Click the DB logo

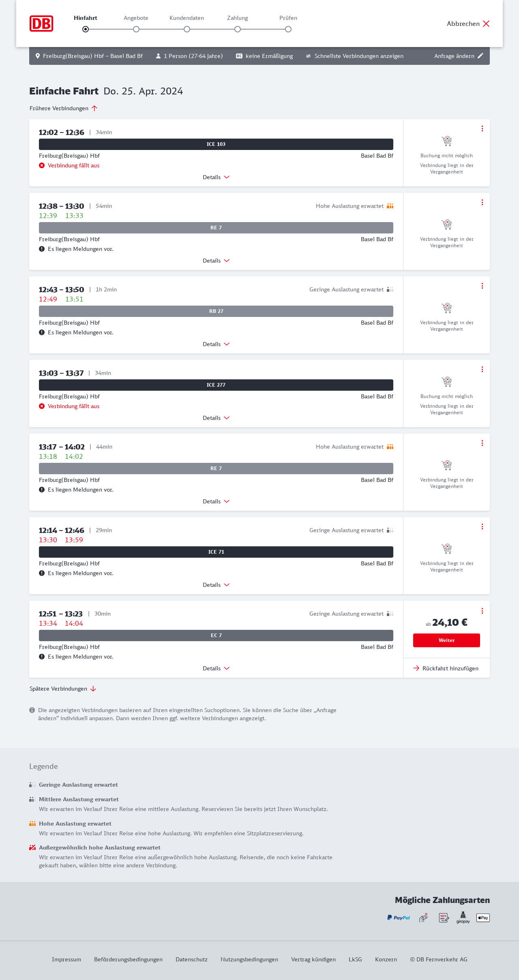click(41, 24)
